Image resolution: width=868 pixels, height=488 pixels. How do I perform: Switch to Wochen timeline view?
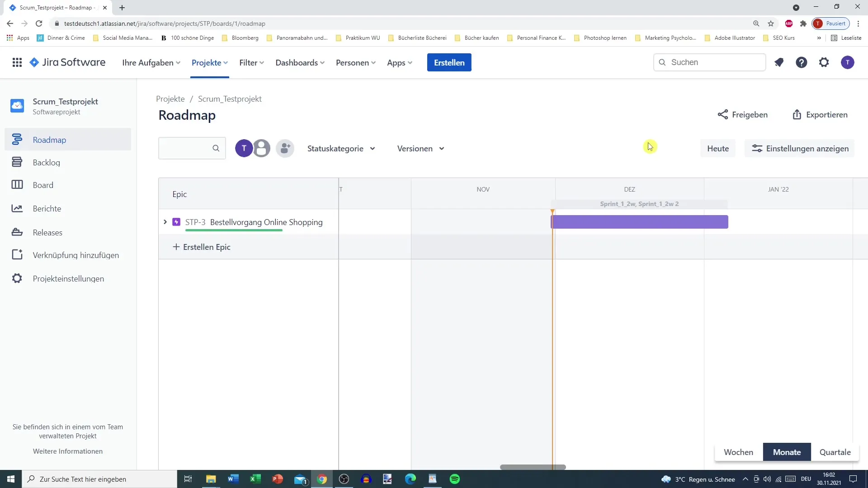point(738,452)
